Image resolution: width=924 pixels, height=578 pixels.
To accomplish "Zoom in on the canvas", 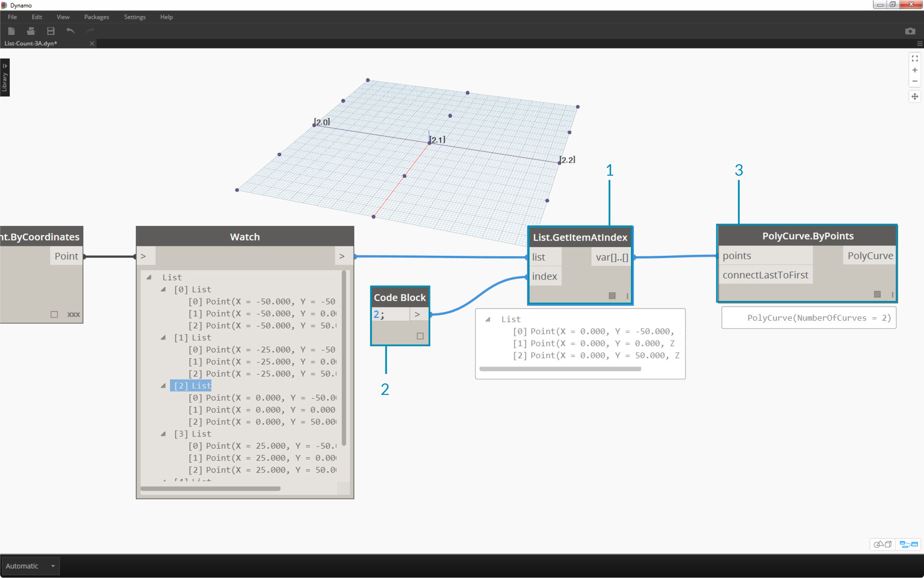I will point(915,70).
